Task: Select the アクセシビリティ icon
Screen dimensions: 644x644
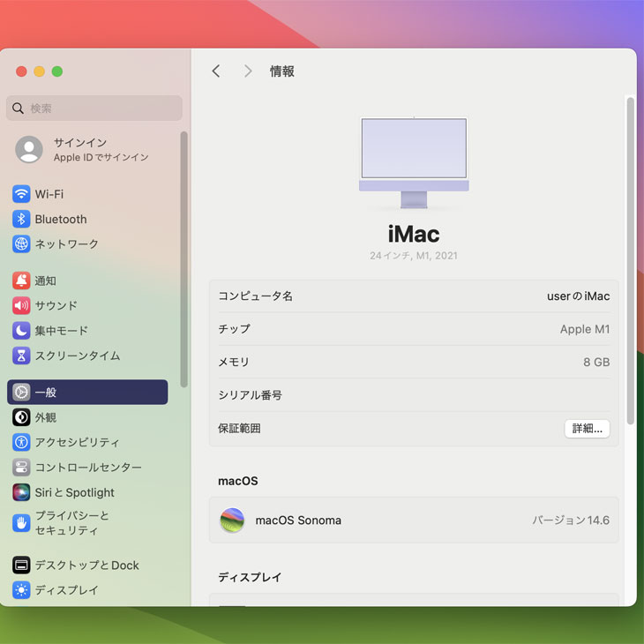Action: (x=21, y=442)
